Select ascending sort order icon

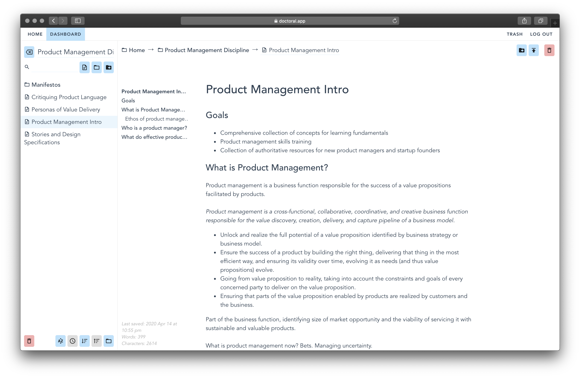coord(97,341)
